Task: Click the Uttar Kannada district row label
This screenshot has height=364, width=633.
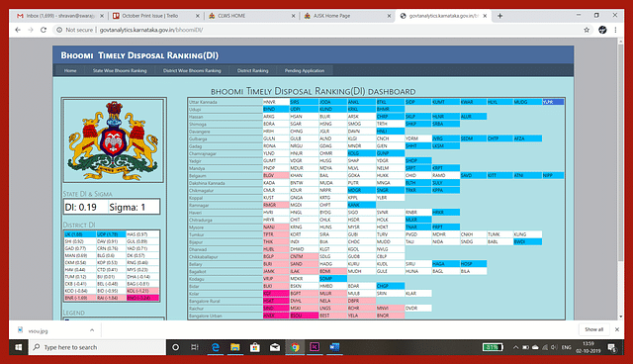Action: [226, 102]
